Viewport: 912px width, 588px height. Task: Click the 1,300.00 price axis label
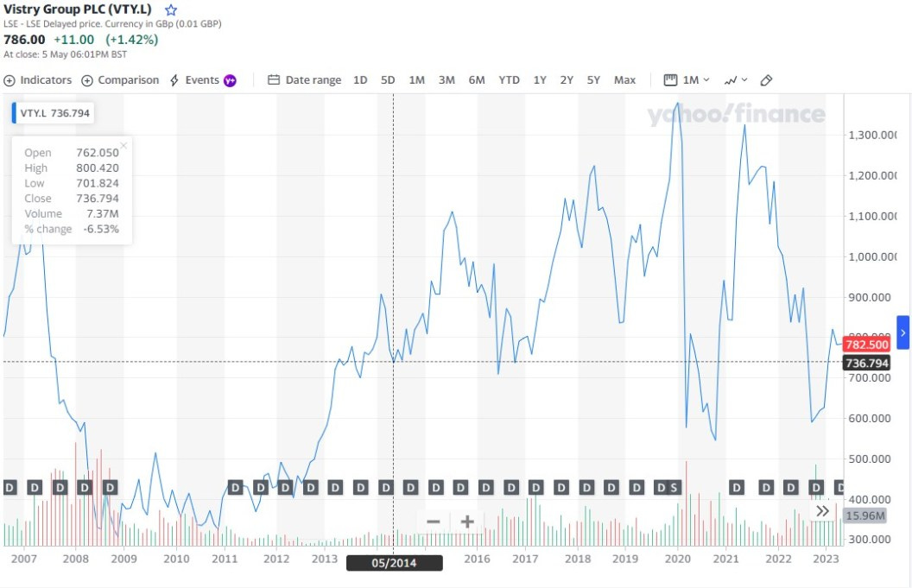[x=872, y=135]
